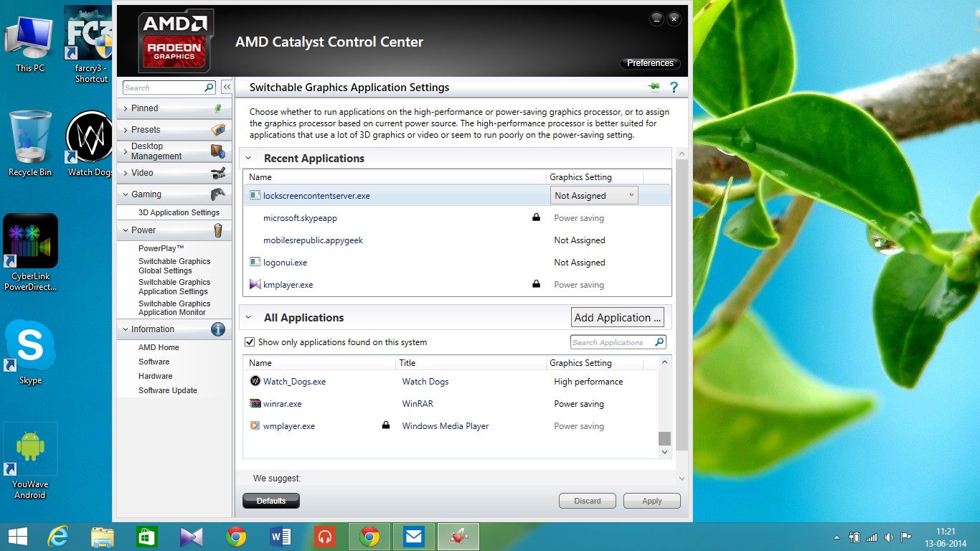Select the mobilesrepublic.appygeek row
980x551 pixels.
click(x=457, y=240)
